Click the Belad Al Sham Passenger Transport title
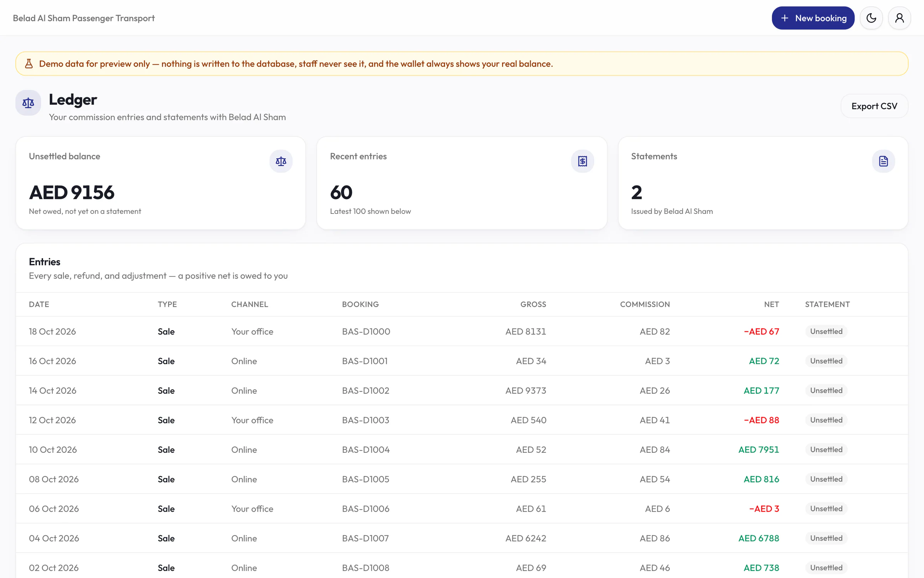The height and width of the screenshot is (578, 924). [x=84, y=18]
